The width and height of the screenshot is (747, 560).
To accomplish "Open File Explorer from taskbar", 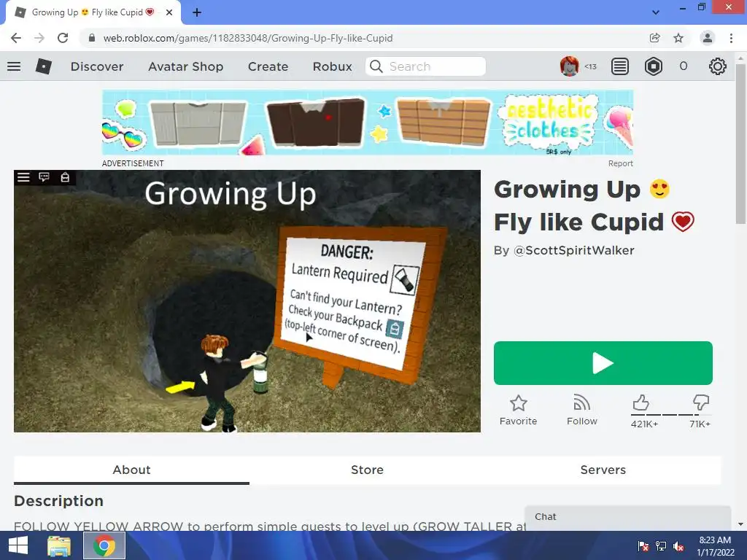I will click(59, 545).
